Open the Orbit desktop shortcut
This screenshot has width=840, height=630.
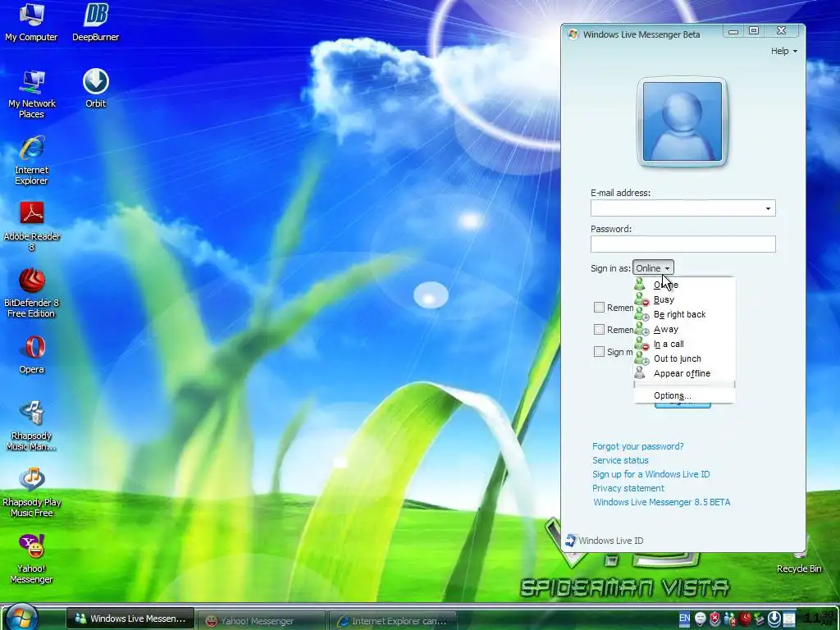click(95, 89)
